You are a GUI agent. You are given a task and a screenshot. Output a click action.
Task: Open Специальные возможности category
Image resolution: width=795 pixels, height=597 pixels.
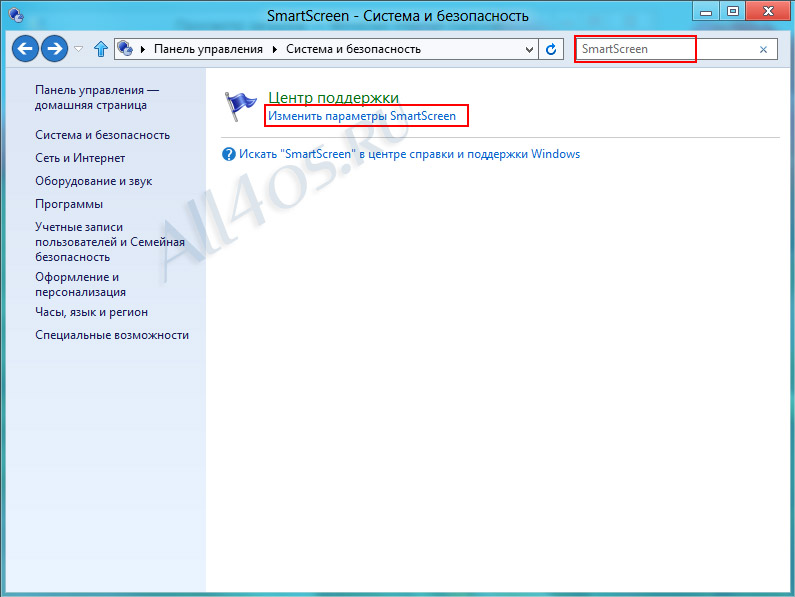(112, 335)
